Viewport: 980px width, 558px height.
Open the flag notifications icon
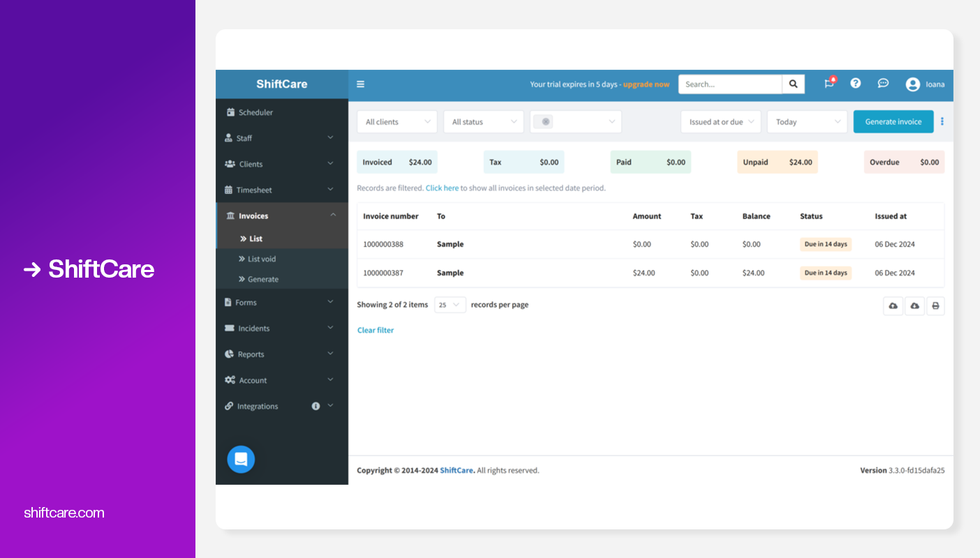[x=829, y=83]
